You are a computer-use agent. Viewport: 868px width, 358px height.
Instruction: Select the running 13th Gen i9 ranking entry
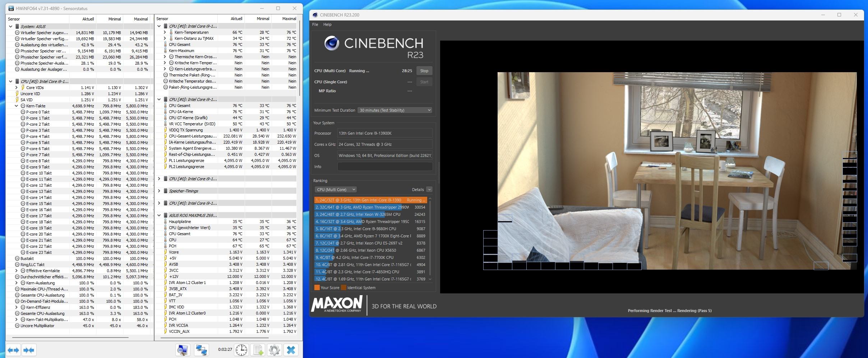(370, 200)
